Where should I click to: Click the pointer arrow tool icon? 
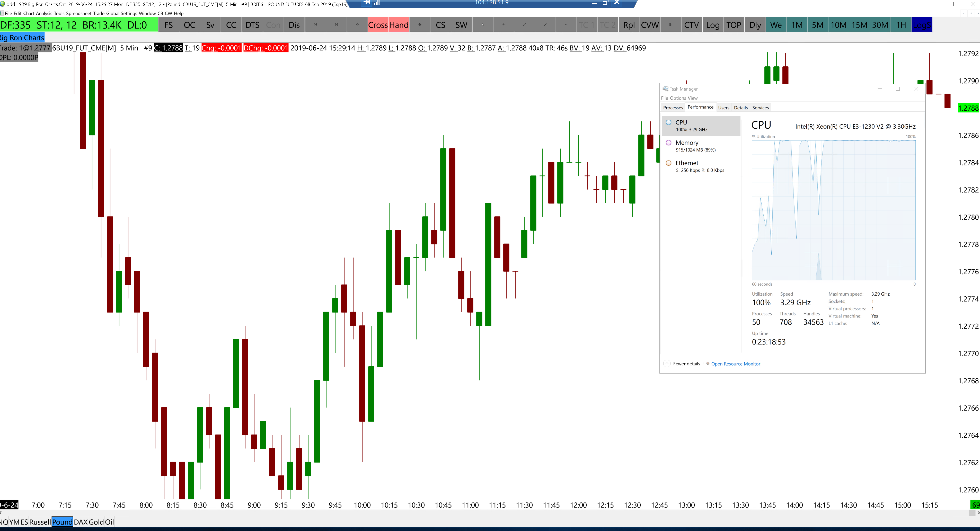coord(482,25)
